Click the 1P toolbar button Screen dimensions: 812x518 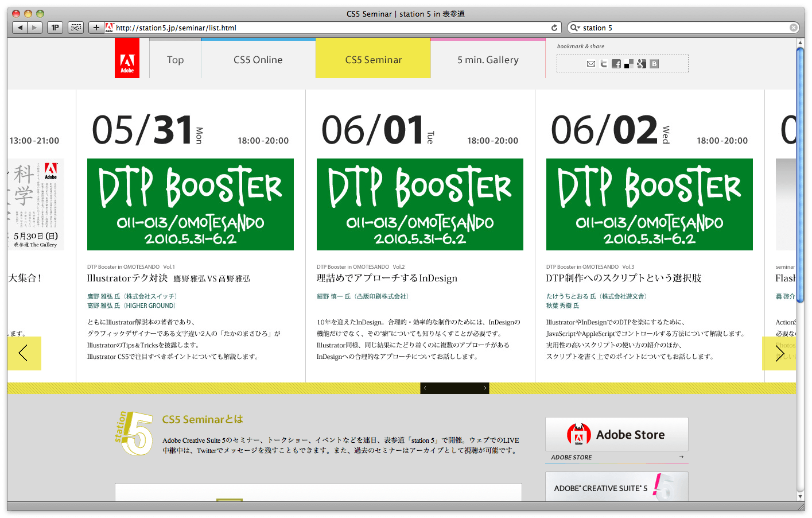pyautogui.click(x=55, y=28)
